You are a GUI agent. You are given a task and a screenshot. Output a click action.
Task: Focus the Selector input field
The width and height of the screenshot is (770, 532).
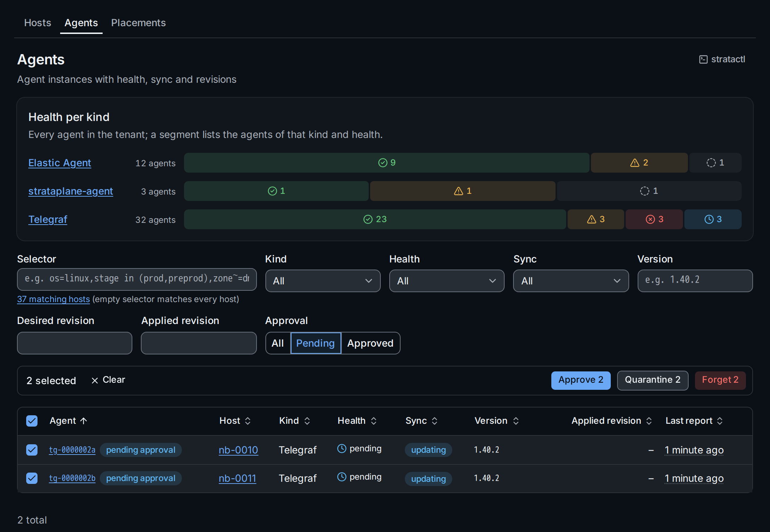137,279
